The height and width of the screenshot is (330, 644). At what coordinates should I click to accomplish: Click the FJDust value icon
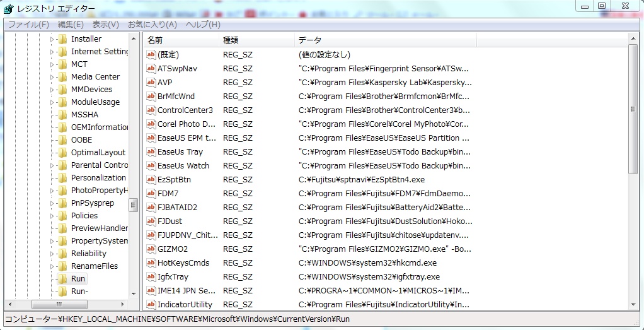pyautogui.click(x=151, y=221)
